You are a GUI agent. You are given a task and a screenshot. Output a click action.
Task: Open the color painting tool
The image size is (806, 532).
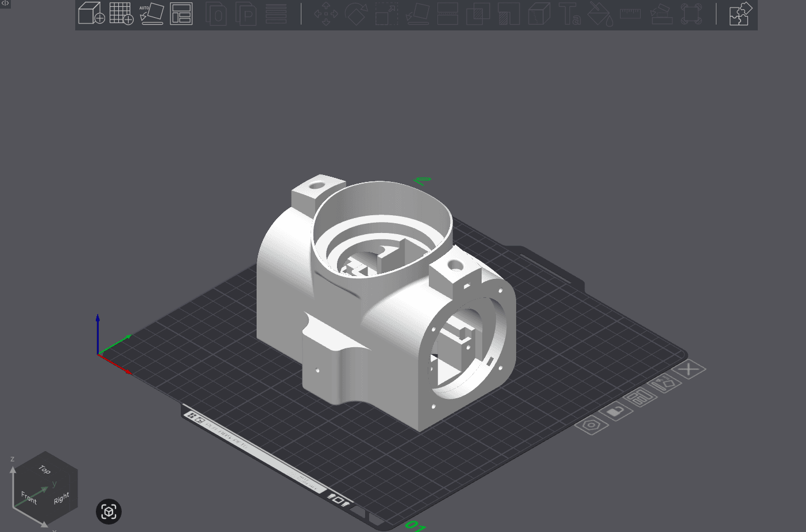pyautogui.click(x=600, y=14)
